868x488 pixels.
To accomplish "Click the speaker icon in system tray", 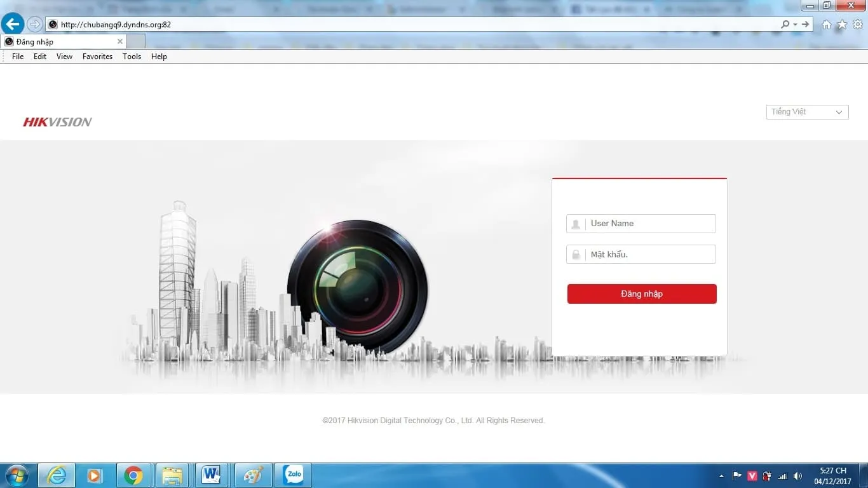I will pos(797,475).
